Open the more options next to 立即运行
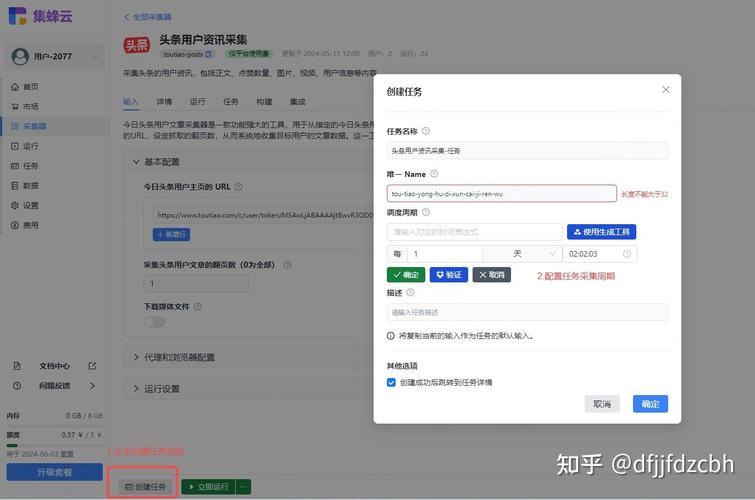 [244, 487]
